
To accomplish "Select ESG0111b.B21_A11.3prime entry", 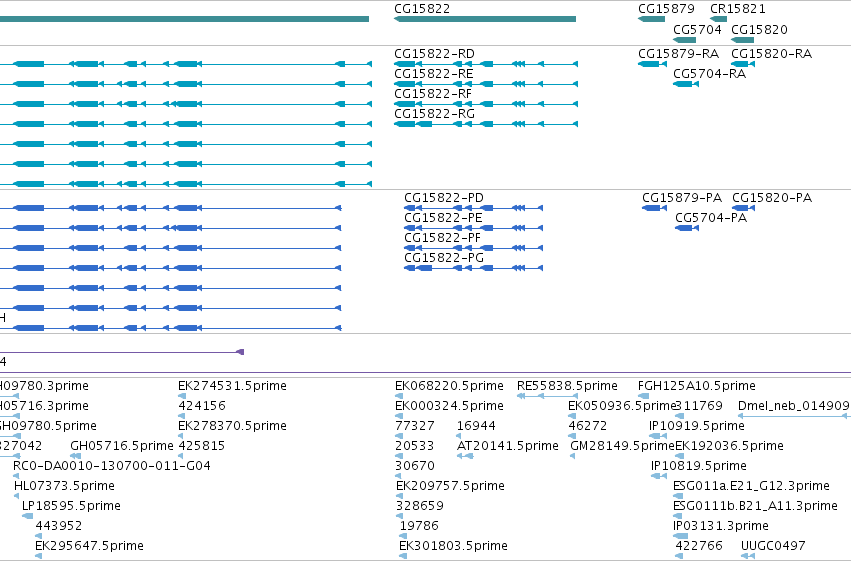I will click(755, 506).
